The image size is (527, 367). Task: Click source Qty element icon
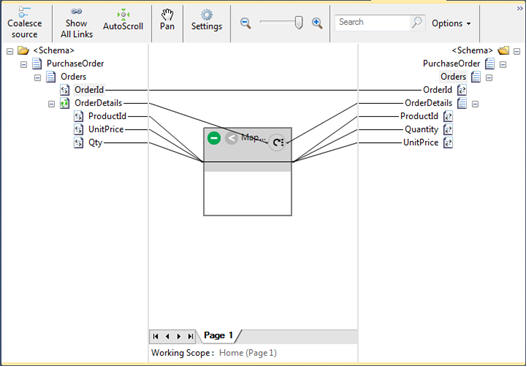(78, 142)
